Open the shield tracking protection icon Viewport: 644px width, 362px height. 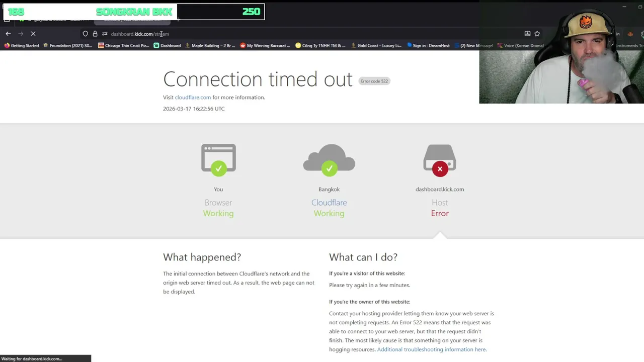coord(85,34)
